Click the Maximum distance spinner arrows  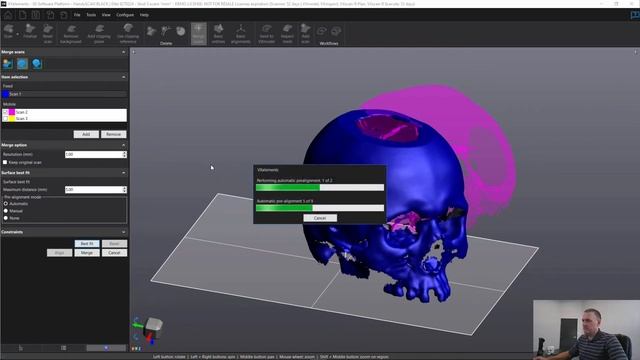point(124,190)
